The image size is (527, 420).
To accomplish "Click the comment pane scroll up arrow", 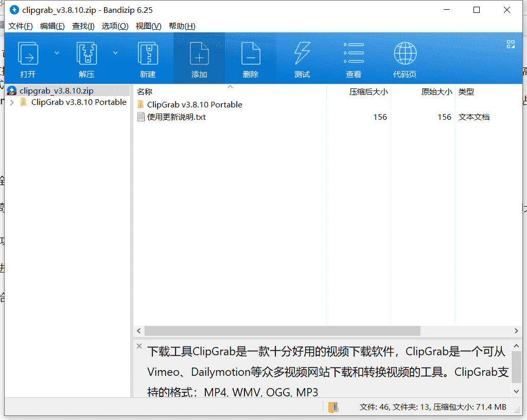I will tap(517, 346).
